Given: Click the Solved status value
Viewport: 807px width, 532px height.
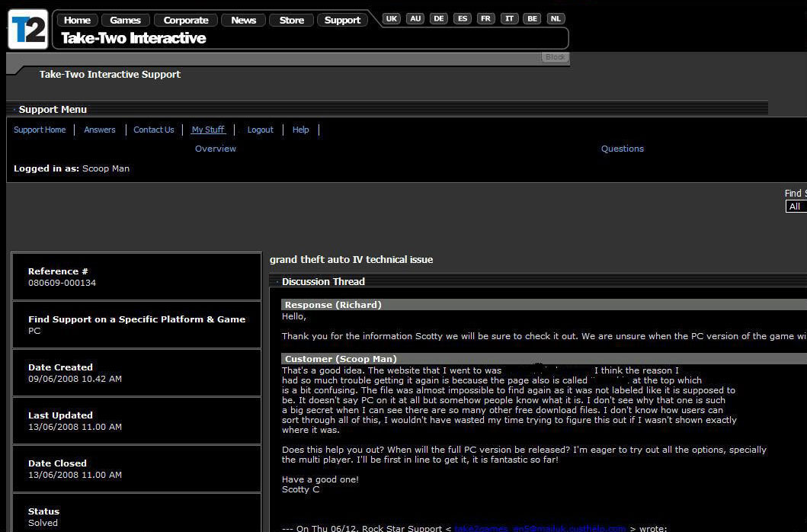Looking at the screenshot, I should [x=43, y=523].
